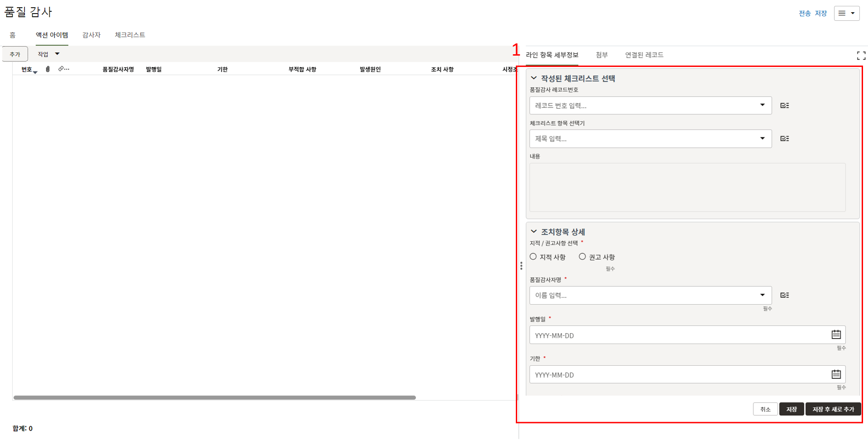Click the 내용 text area
Viewport: 868px width, 443px height.
pos(687,187)
